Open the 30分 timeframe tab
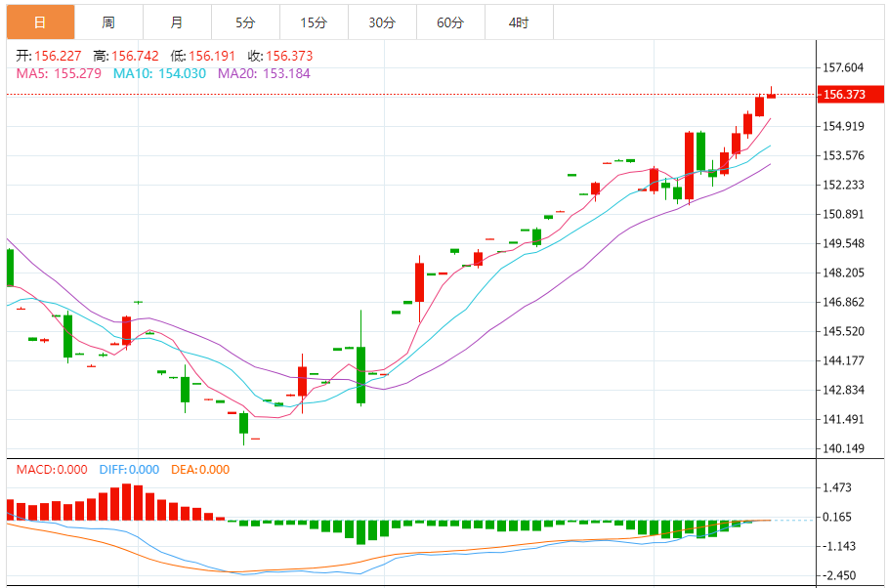Image resolution: width=888 pixels, height=588 pixels. [x=382, y=22]
